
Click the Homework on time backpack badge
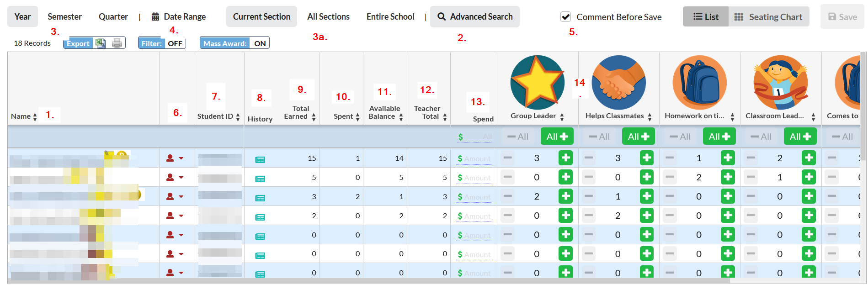(699, 83)
